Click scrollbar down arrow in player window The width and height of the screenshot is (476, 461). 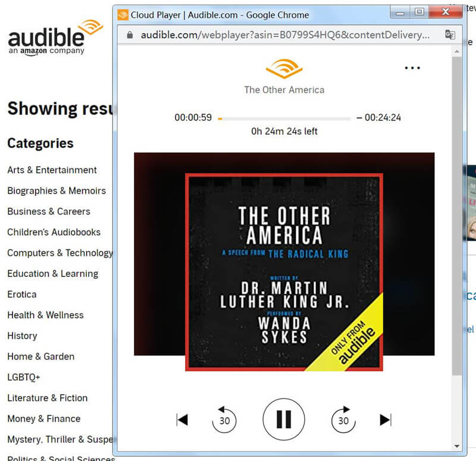pyautogui.click(x=456, y=446)
